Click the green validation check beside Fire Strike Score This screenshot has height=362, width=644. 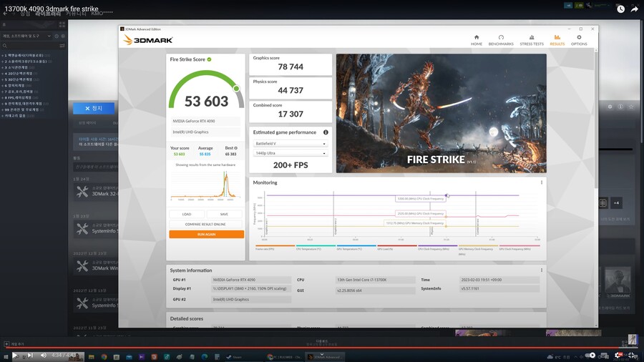pos(209,59)
